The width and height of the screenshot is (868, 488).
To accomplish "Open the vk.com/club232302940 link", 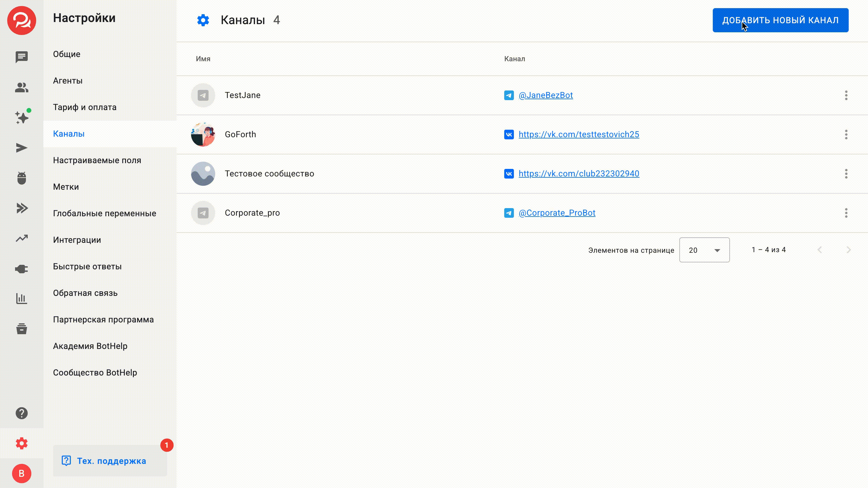I will tap(579, 174).
